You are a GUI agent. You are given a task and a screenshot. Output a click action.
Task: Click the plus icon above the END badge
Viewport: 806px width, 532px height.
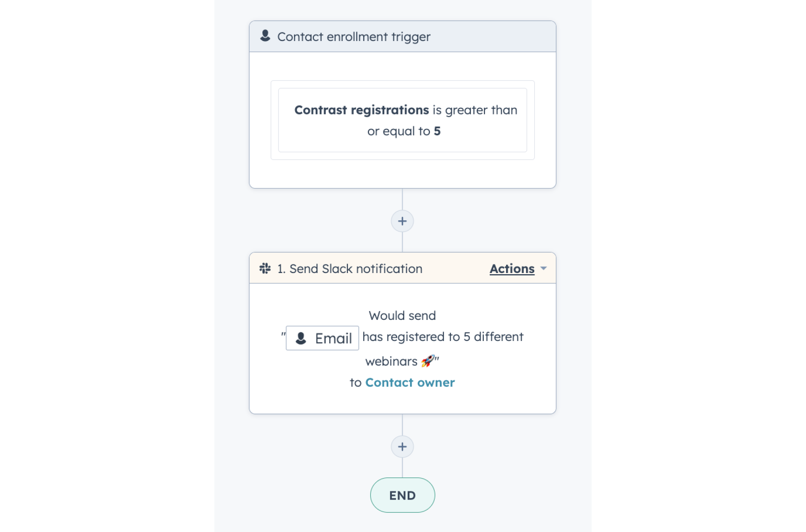pos(402,446)
